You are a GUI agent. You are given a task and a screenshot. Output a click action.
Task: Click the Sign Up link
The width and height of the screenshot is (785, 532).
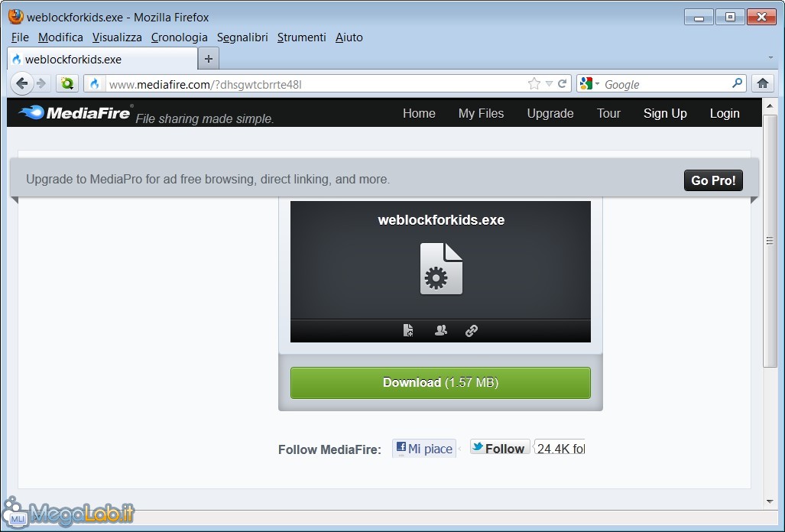coord(665,114)
